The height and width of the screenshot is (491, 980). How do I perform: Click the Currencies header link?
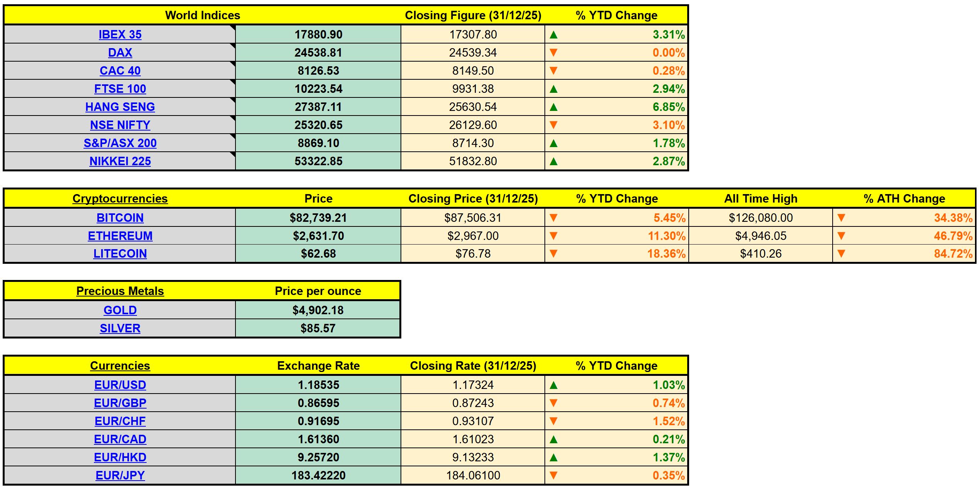120,366
